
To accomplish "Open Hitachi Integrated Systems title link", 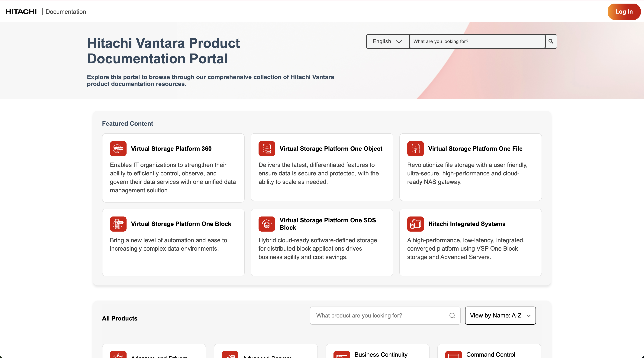I will click(x=466, y=224).
